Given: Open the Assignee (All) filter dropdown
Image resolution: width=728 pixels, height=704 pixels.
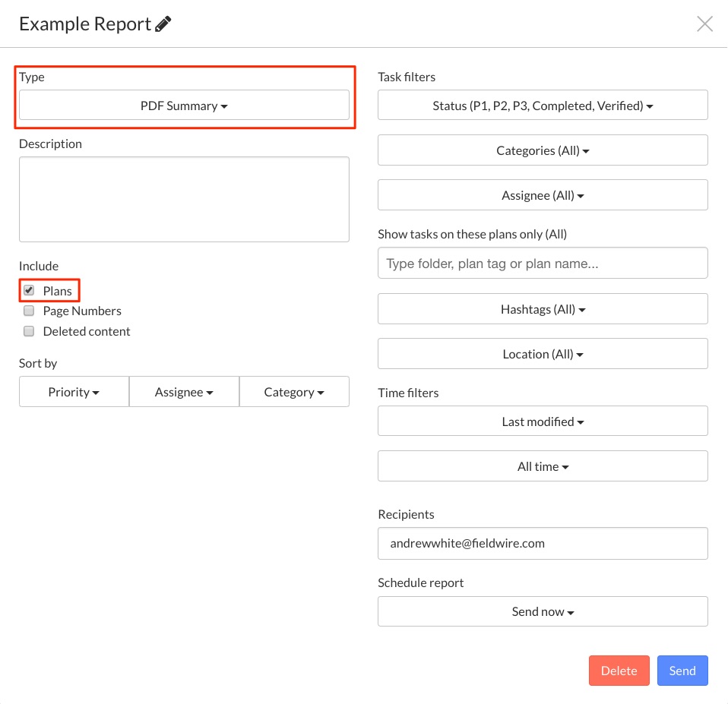Looking at the screenshot, I should pos(543,195).
